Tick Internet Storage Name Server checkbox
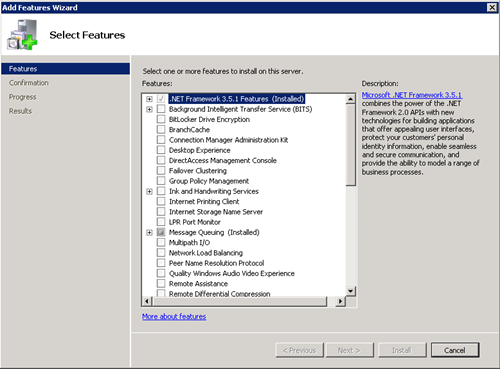This screenshot has width=500, height=369. (161, 212)
